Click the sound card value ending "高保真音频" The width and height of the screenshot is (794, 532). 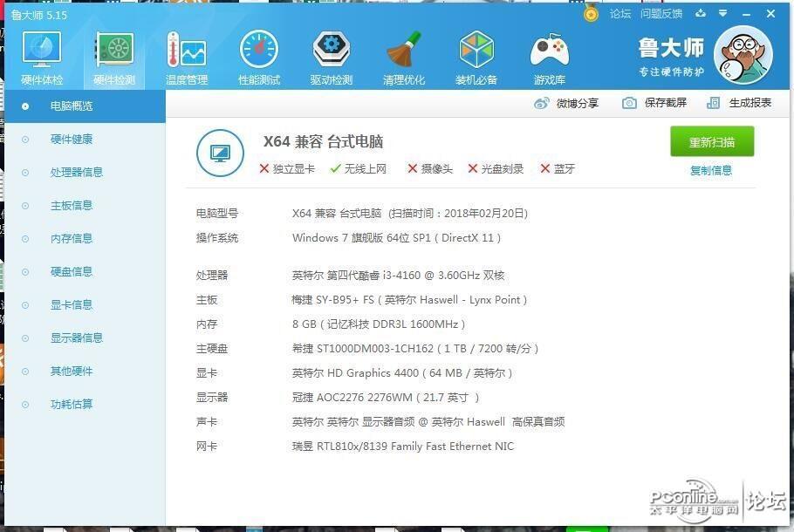(x=428, y=422)
